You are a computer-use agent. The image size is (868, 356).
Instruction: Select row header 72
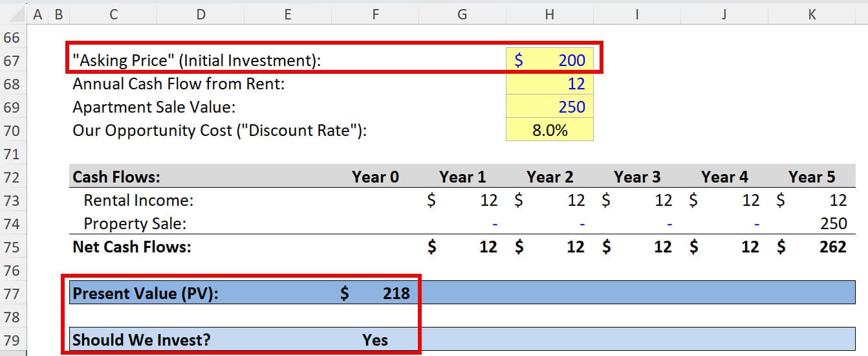[x=13, y=177]
